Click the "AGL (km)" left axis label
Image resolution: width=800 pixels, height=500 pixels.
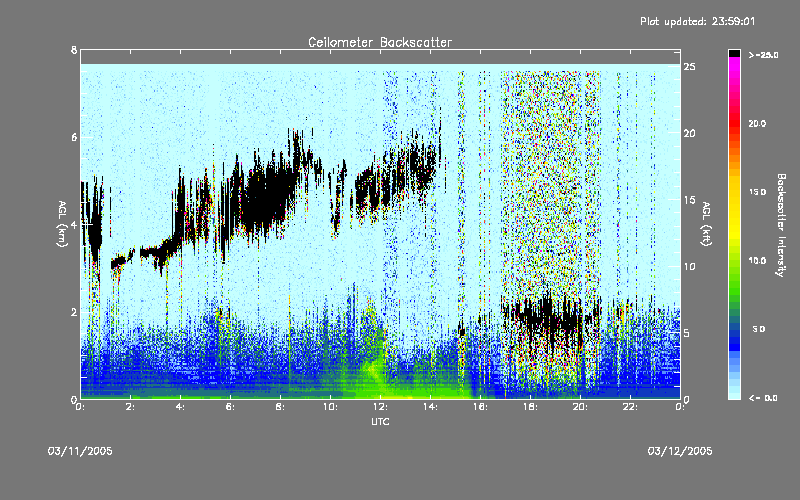[x=62, y=224]
